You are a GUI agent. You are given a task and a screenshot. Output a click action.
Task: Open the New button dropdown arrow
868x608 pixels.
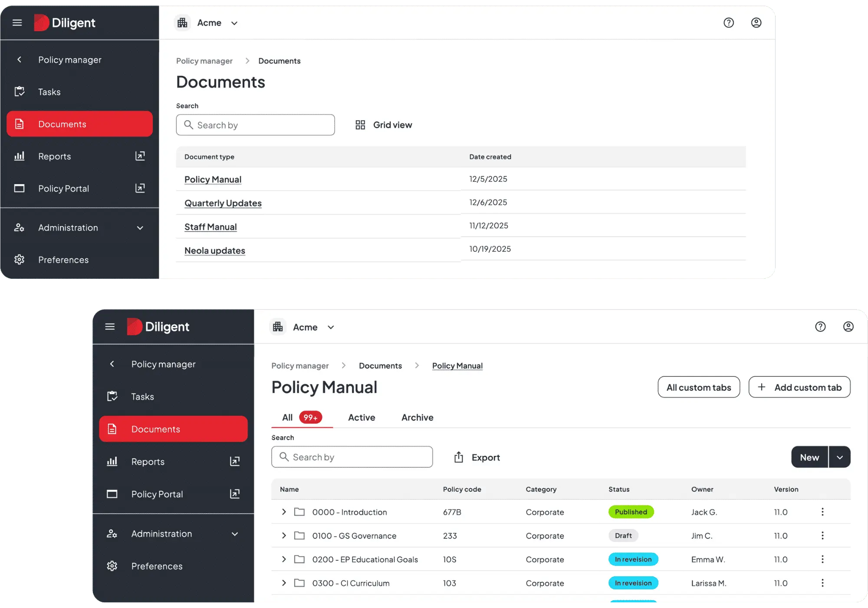[x=840, y=457]
